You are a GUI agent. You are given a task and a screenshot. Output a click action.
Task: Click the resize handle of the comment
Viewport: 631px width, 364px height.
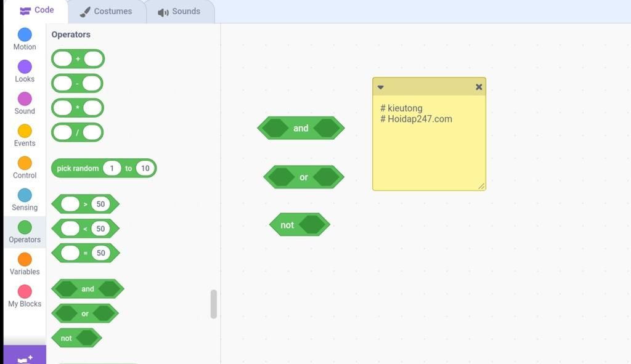click(481, 186)
